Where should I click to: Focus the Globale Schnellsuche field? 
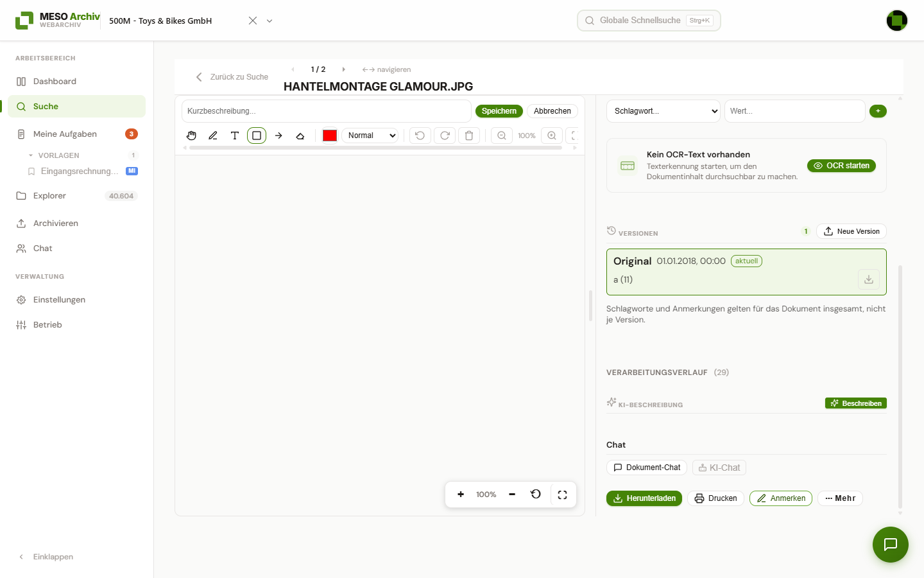[x=649, y=21]
